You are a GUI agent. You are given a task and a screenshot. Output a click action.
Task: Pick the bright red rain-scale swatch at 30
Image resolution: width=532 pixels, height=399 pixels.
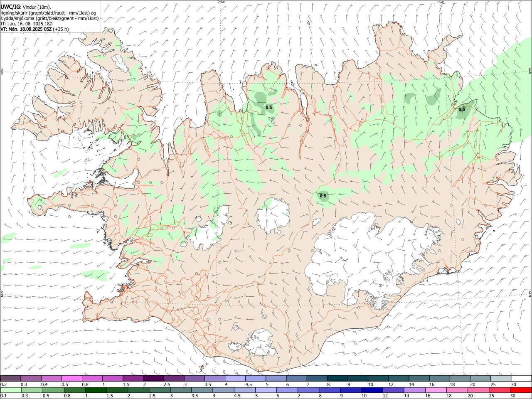(x=522, y=390)
